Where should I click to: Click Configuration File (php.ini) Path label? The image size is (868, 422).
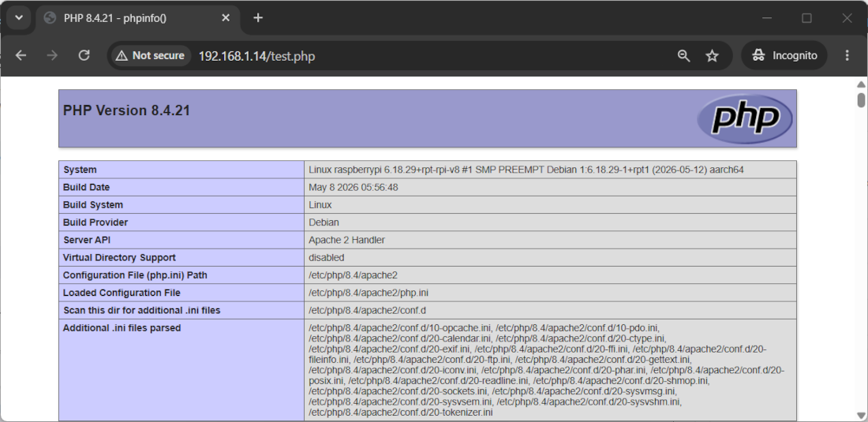(x=135, y=275)
